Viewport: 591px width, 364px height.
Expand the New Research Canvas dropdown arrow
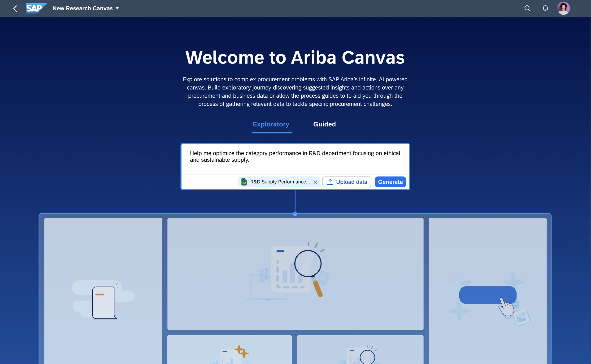coord(117,9)
